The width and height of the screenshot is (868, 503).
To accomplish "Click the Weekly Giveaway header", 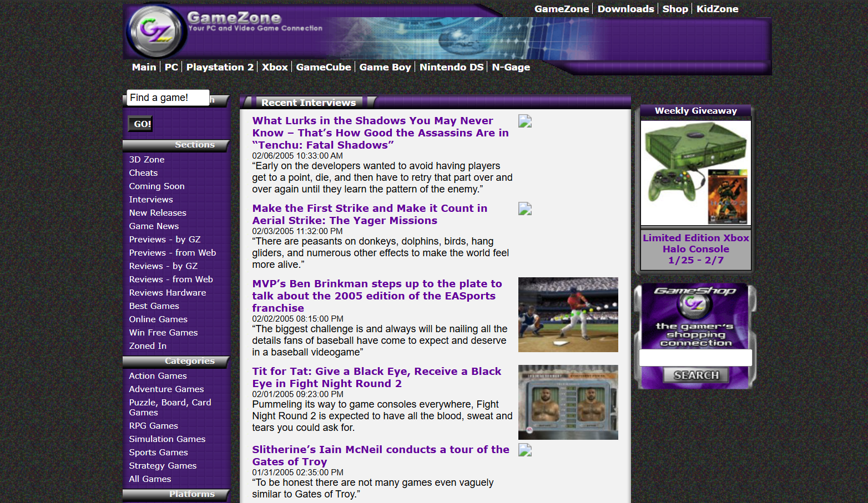I will coord(696,111).
